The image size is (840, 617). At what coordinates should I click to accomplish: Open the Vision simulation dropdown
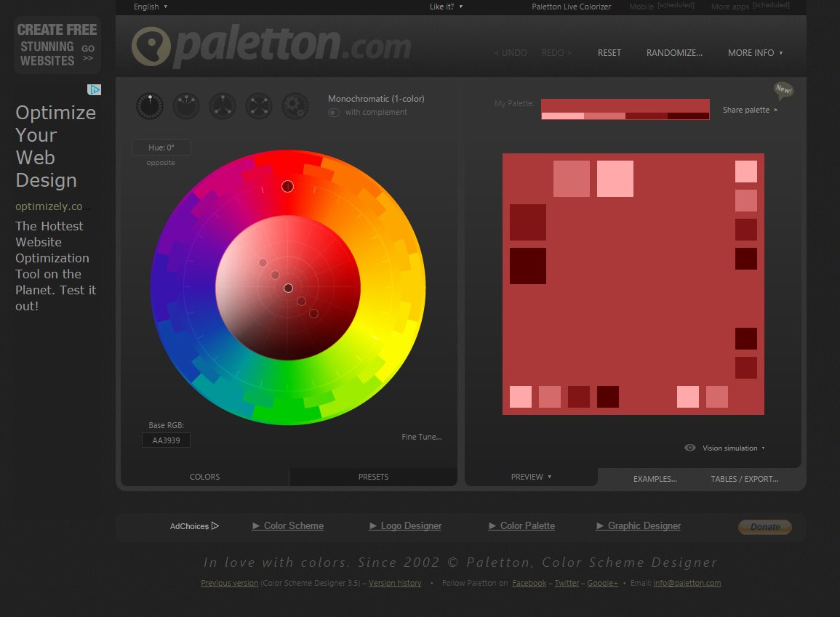coord(733,448)
